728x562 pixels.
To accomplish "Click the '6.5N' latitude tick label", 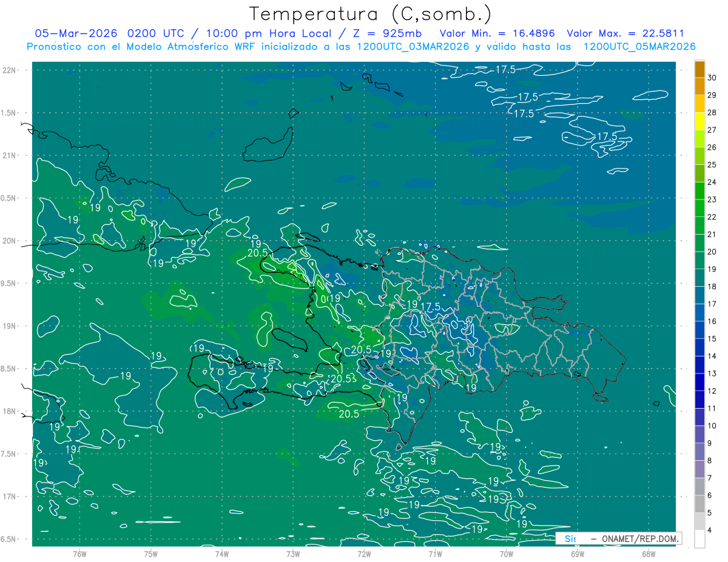I will pyautogui.click(x=8, y=539).
